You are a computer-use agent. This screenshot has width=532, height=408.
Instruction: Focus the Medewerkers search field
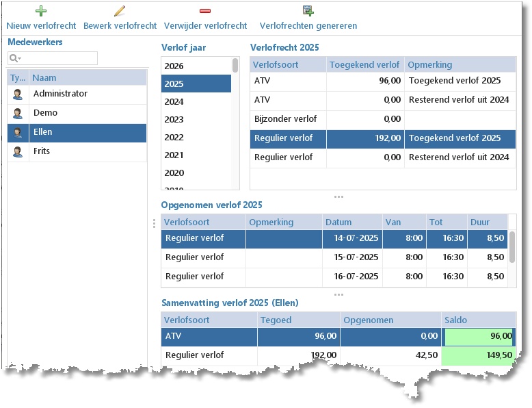(x=53, y=58)
